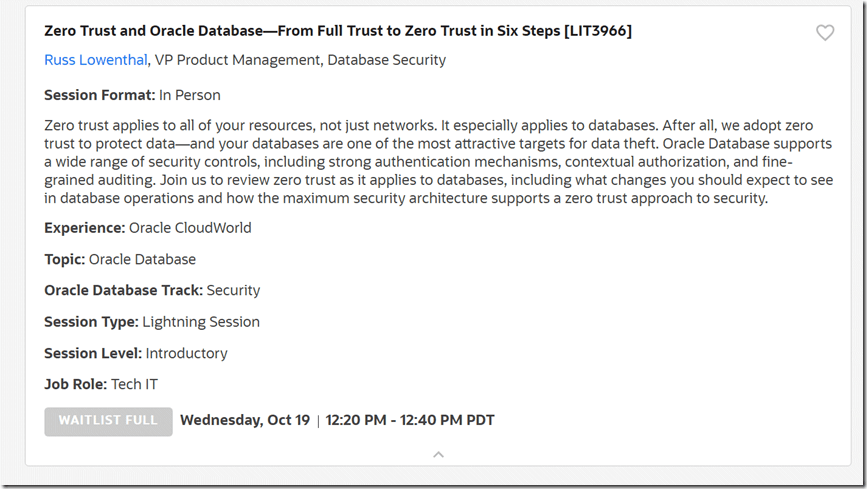Viewport: 867px width, 489px height.
Task: Click the Session Format label
Action: 99,95
